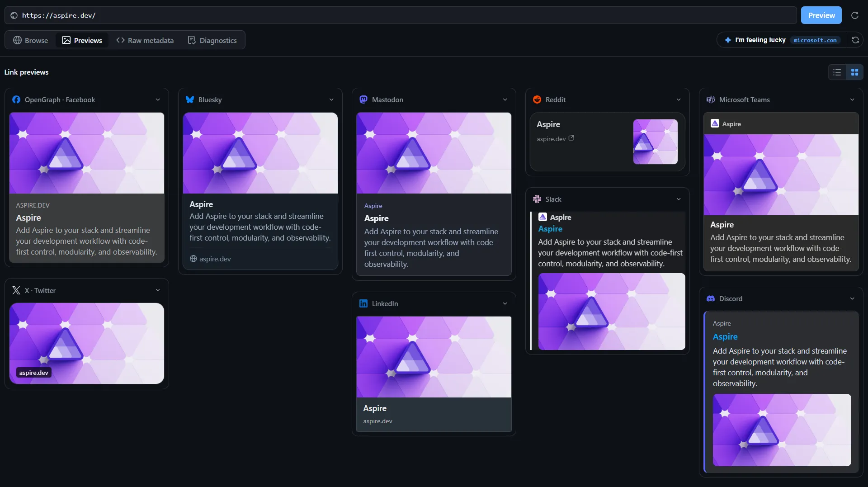868x487 pixels.
Task: Collapse the Slack preview panel
Action: tap(679, 199)
